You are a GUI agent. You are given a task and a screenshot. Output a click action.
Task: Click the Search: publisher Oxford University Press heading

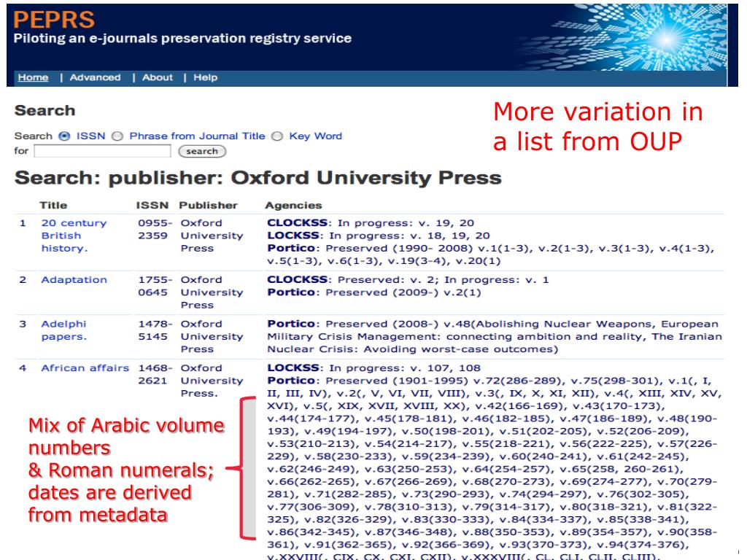pyautogui.click(x=258, y=179)
